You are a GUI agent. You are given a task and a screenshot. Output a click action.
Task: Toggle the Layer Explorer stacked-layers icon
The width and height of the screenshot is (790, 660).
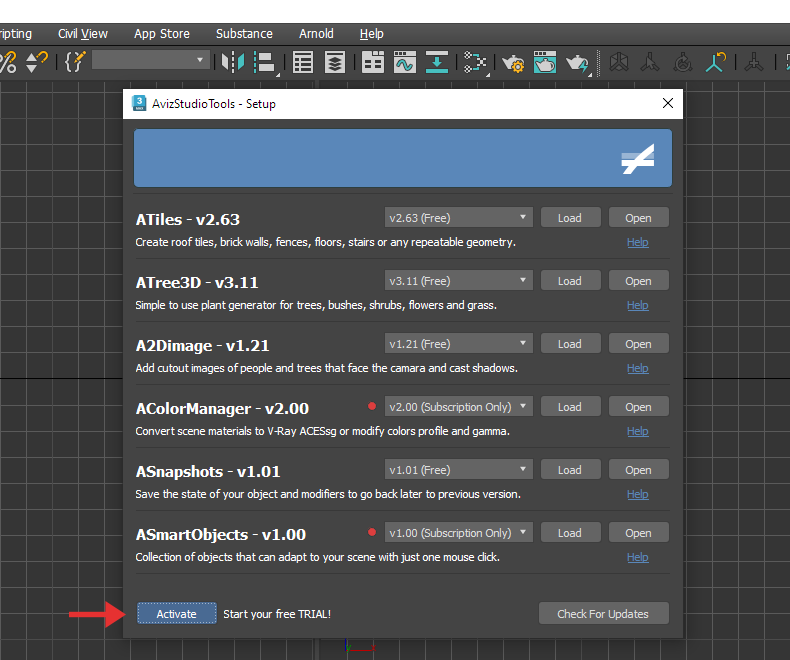point(335,62)
